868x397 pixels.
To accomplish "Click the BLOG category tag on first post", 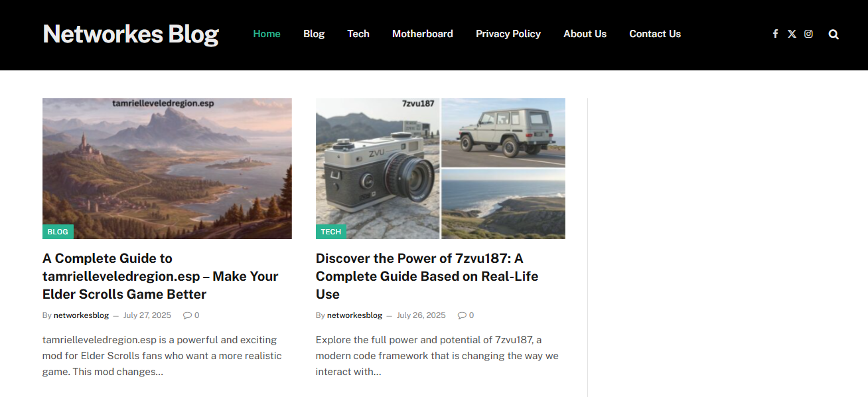I will pos(58,232).
